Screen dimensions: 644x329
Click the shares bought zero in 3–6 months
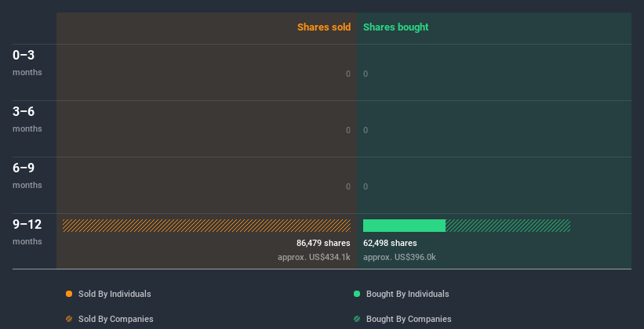[366, 131]
